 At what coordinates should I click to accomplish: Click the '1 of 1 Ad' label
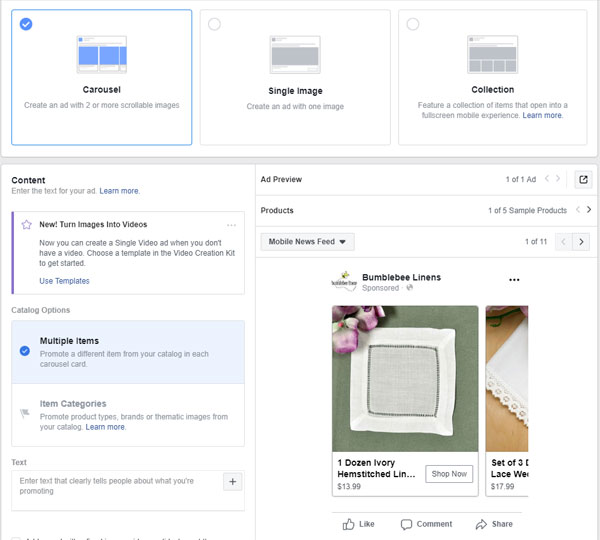coord(521,179)
